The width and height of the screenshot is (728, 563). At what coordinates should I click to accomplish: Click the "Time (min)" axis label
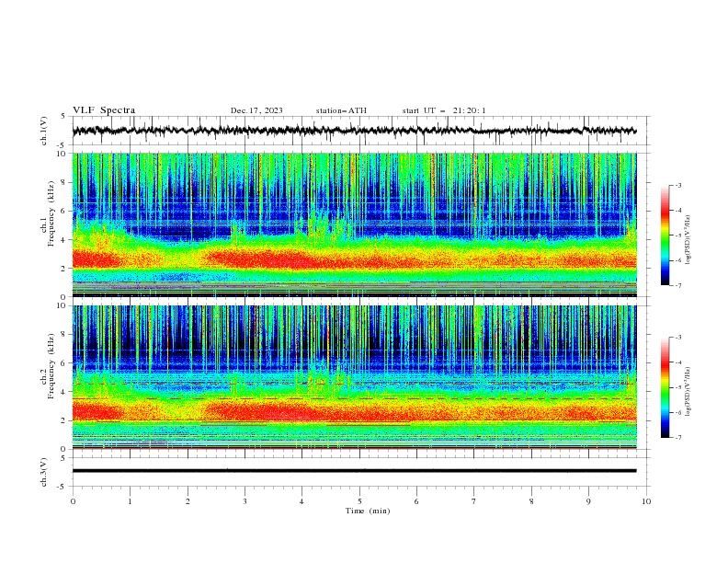pyautogui.click(x=368, y=511)
